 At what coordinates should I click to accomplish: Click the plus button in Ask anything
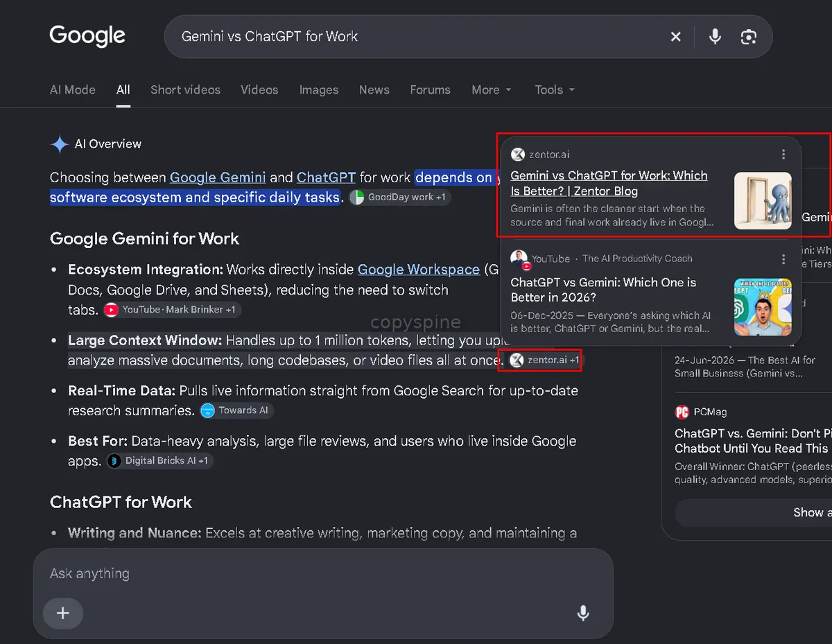63,613
